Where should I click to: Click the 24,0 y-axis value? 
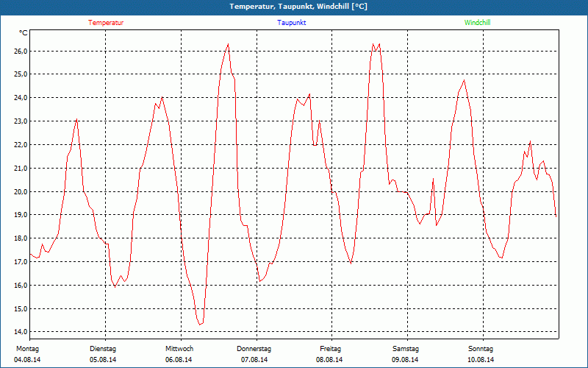click(22, 98)
